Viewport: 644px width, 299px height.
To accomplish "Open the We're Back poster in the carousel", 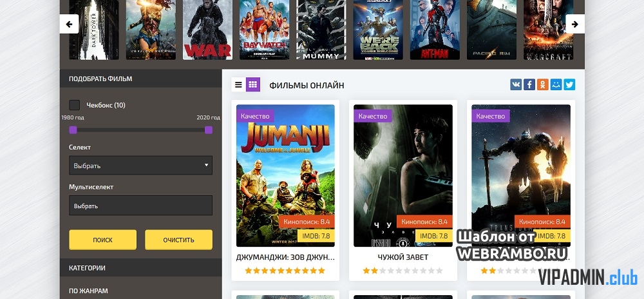I will 378,30.
